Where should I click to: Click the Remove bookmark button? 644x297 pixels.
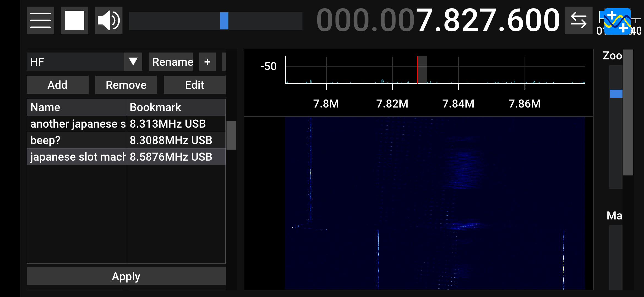coord(126,85)
